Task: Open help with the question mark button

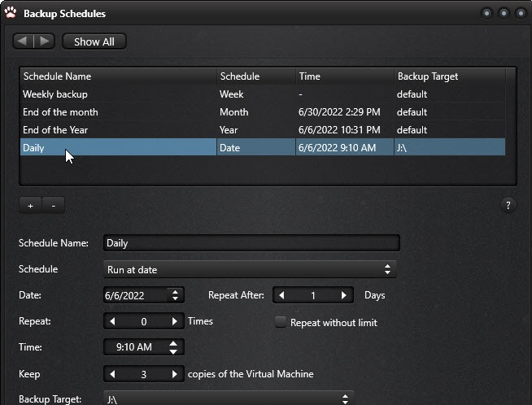Action: tap(508, 205)
